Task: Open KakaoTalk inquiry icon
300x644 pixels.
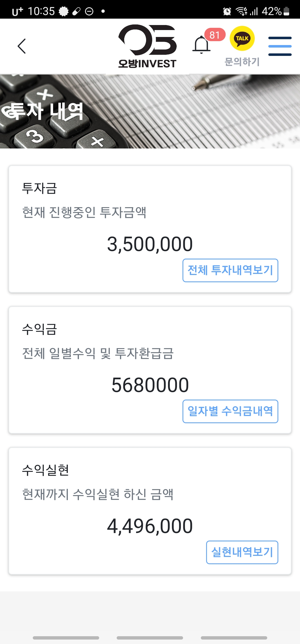Action: (x=242, y=38)
